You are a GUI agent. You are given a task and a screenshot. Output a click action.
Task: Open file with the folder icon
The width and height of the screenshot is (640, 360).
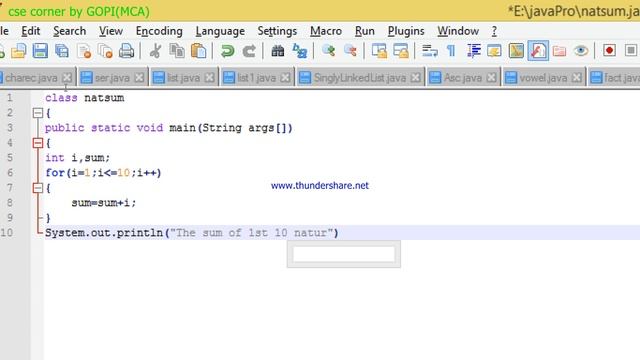pos(18,51)
